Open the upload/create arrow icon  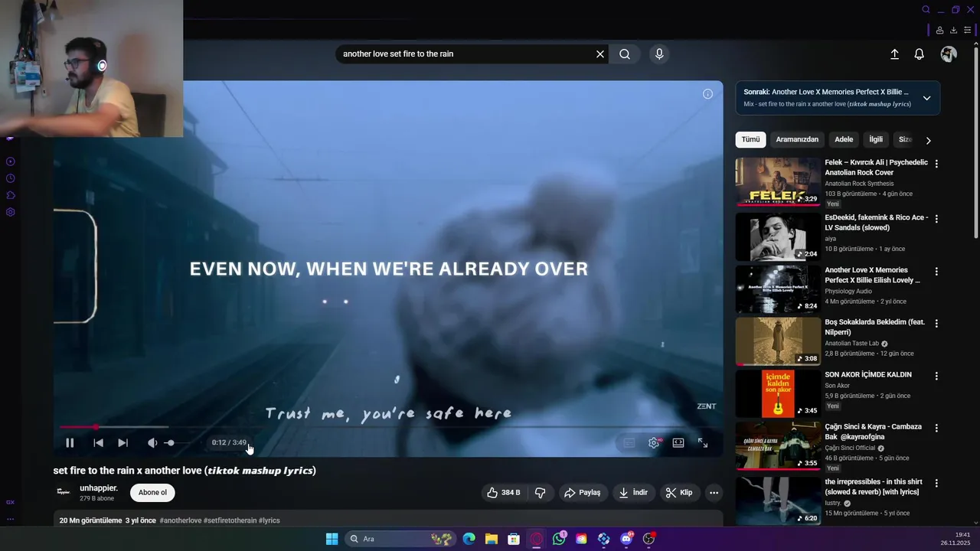click(894, 54)
